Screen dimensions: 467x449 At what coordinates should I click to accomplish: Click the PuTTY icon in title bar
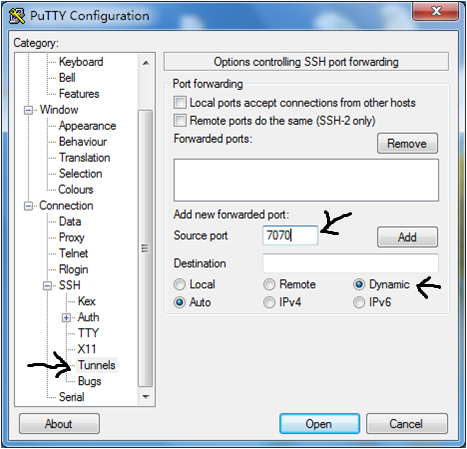[x=17, y=16]
